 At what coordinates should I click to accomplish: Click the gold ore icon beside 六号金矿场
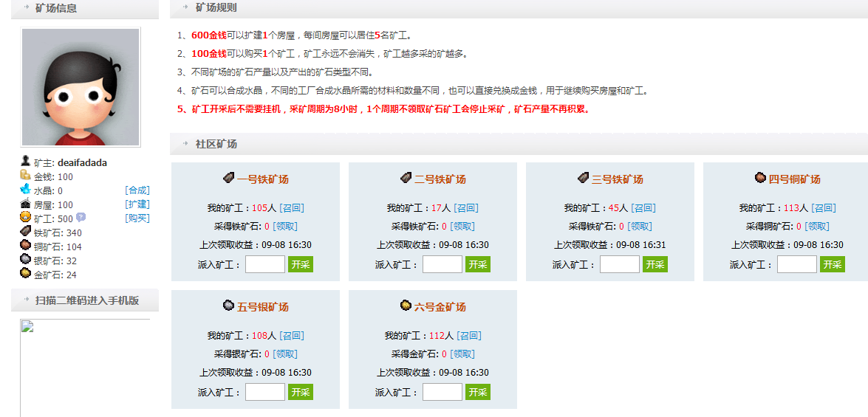(x=406, y=306)
